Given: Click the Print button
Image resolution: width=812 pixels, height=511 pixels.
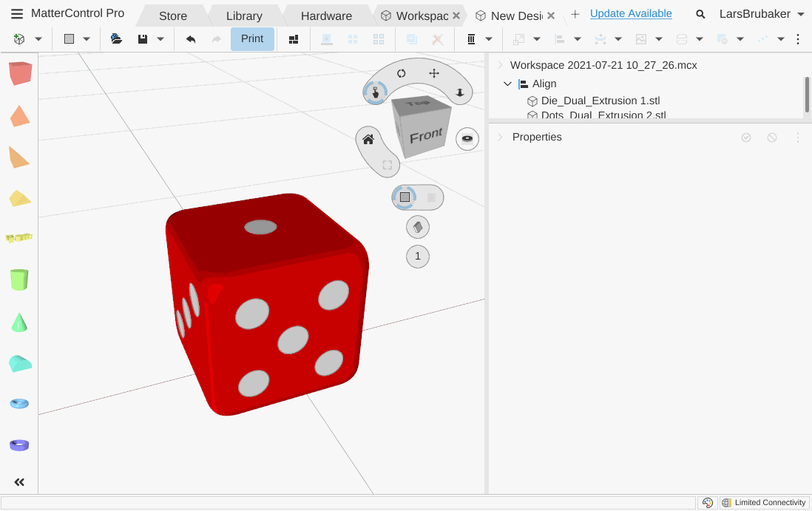Looking at the screenshot, I should (252, 39).
